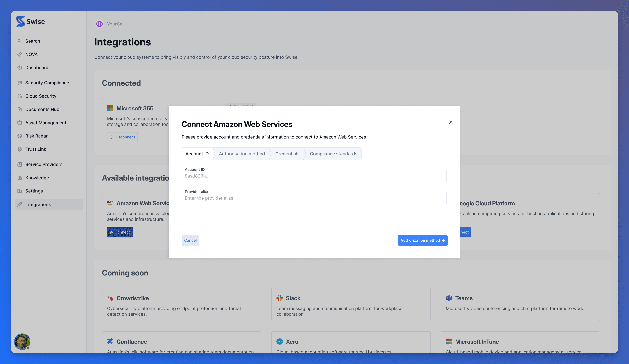Viewport: 629px width, 364px height.
Task: Collapse sidebar with the hamburger icon
Action: click(x=80, y=18)
